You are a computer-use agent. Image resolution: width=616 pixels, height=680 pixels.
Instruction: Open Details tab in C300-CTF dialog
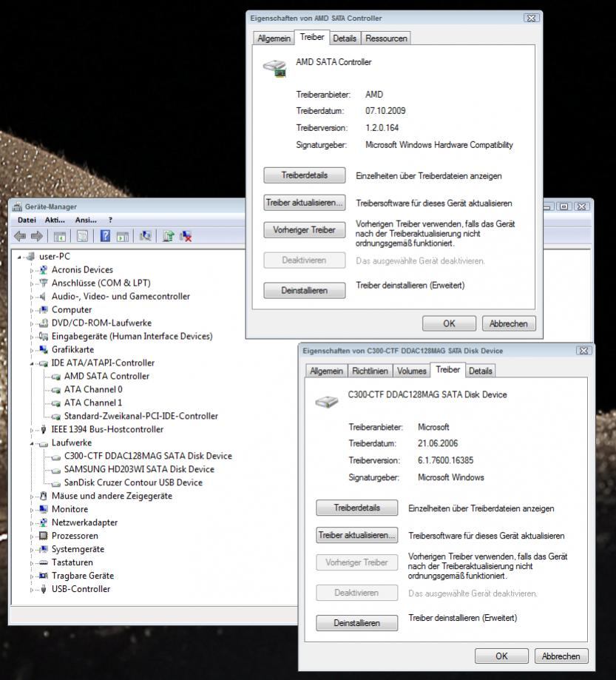pos(481,371)
